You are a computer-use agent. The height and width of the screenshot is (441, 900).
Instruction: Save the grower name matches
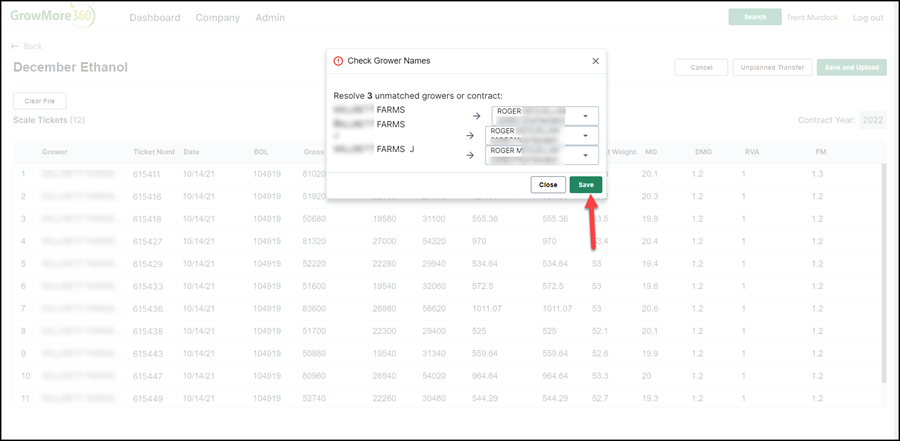point(586,185)
